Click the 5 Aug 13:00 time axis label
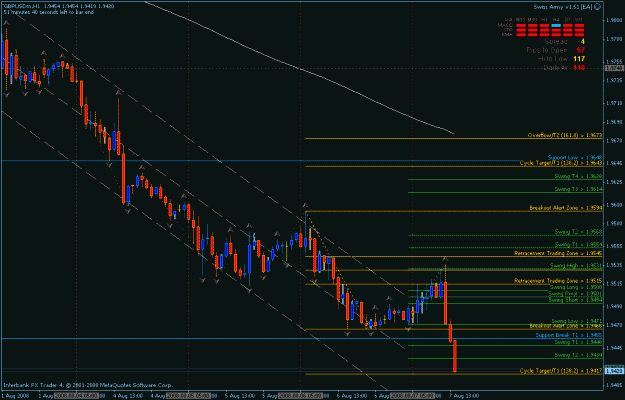 pyautogui.click(x=241, y=396)
